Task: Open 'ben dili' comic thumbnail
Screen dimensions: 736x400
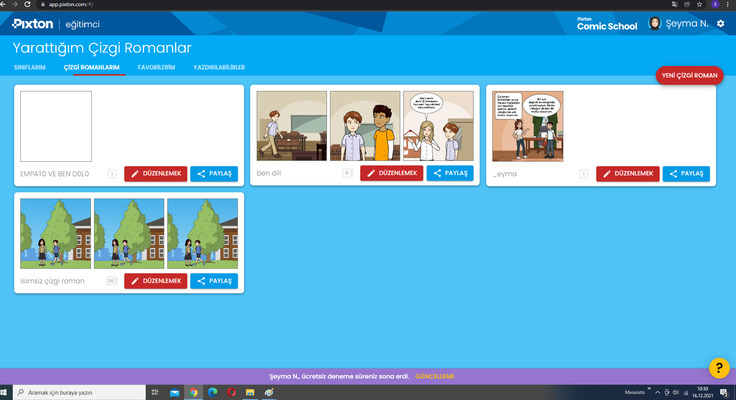Action: (x=364, y=126)
